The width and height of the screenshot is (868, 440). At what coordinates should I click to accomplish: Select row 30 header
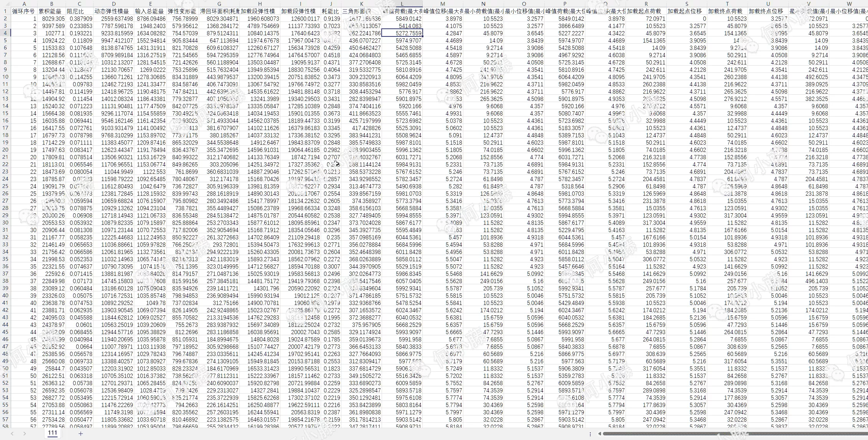[x=5, y=222]
